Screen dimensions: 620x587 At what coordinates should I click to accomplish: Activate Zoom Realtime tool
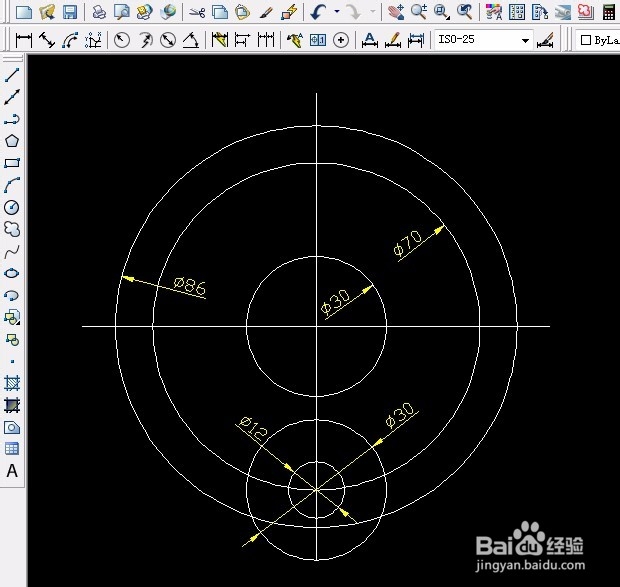pyautogui.click(x=418, y=12)
